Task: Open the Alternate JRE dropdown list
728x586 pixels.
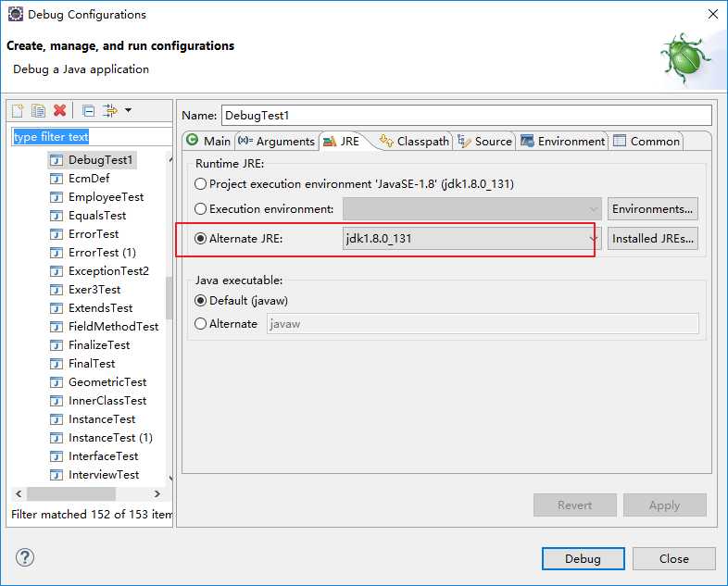Action: click(x=594, y=239)
